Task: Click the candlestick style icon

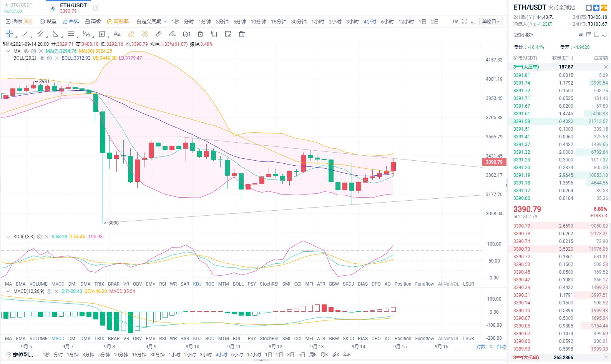Action: tap(186, 34)
